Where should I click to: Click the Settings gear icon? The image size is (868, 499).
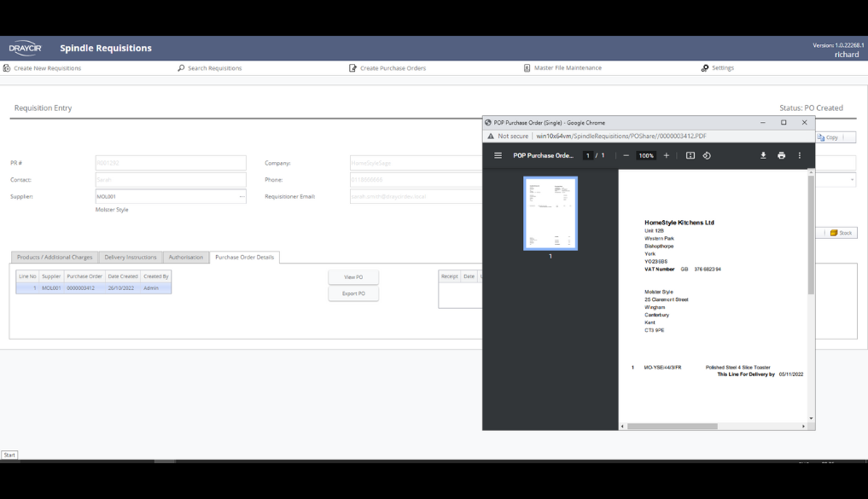pos(705,68)
